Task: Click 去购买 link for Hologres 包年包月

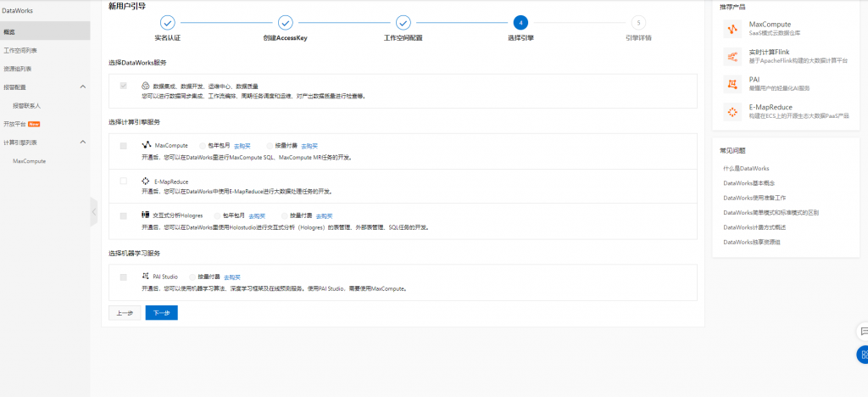Action: pyautogui.click(x=257, y=216)
